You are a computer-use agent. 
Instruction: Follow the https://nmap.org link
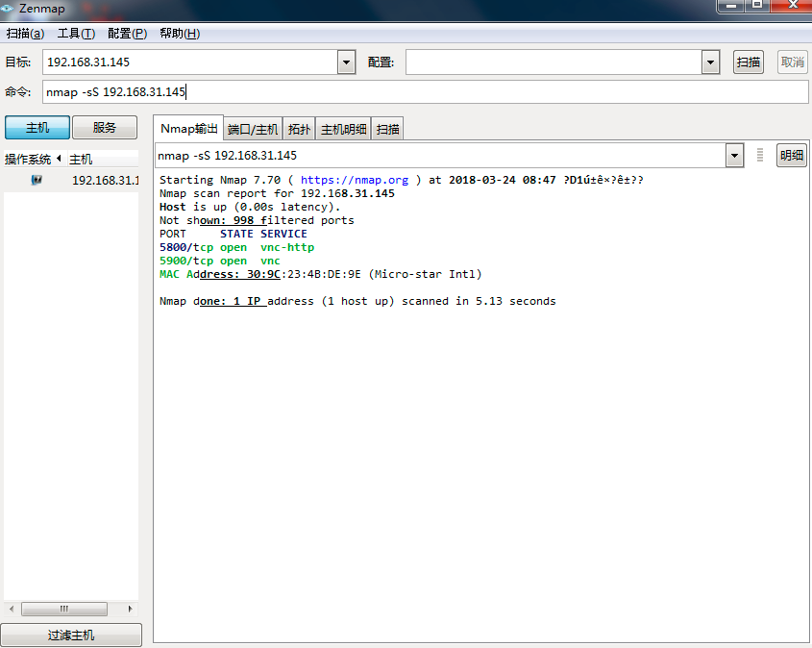pyautogui.click(x=355, y=180)
